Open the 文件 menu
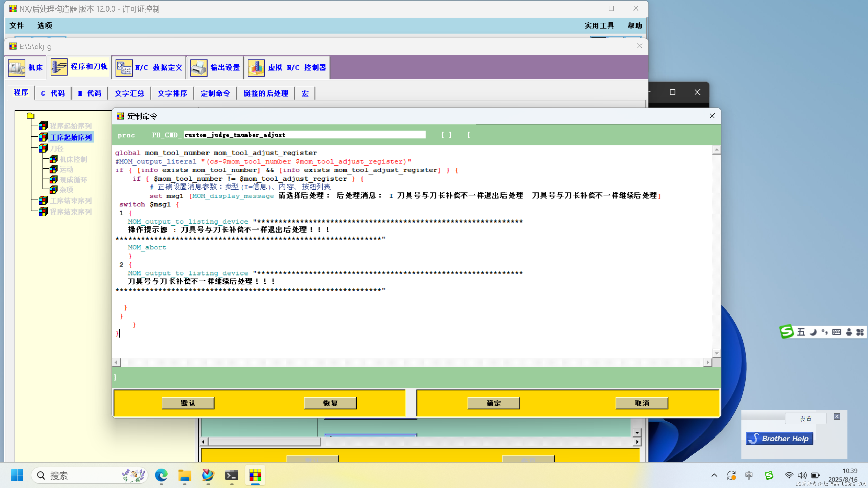Screen dimensions: 868x488 (x=17, y=25)
